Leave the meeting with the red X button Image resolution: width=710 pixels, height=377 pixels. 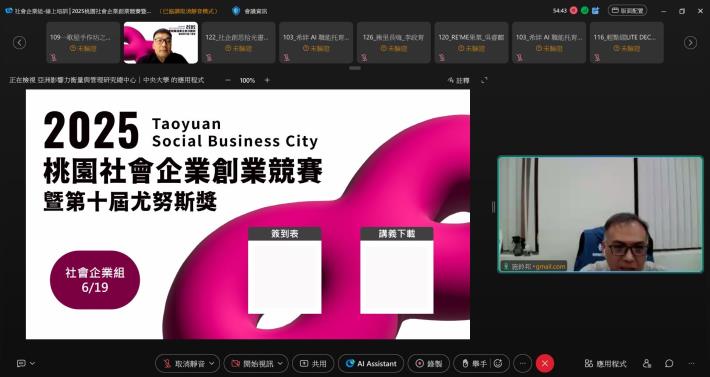click(x=545, y=363)
